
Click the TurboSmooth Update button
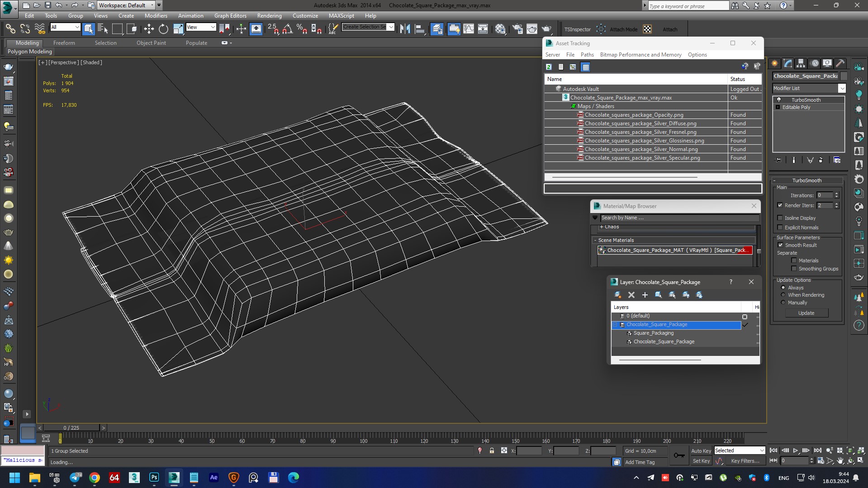pos(806,313)
